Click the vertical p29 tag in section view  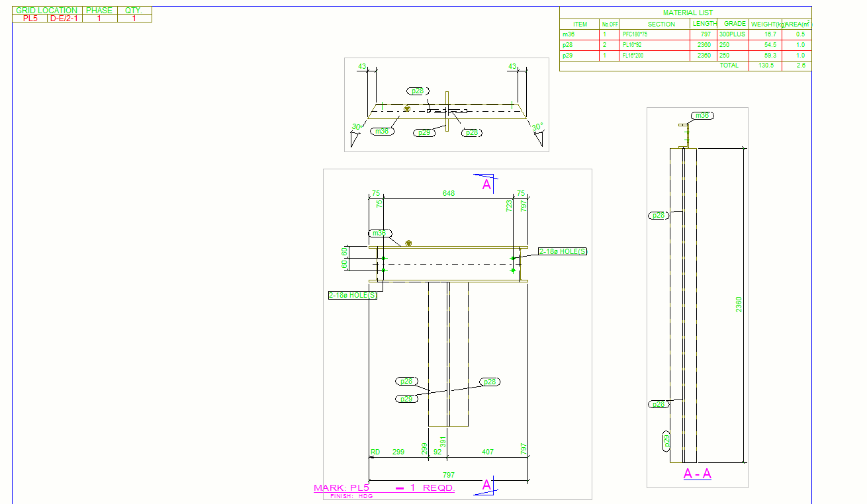tap(667, 441)
